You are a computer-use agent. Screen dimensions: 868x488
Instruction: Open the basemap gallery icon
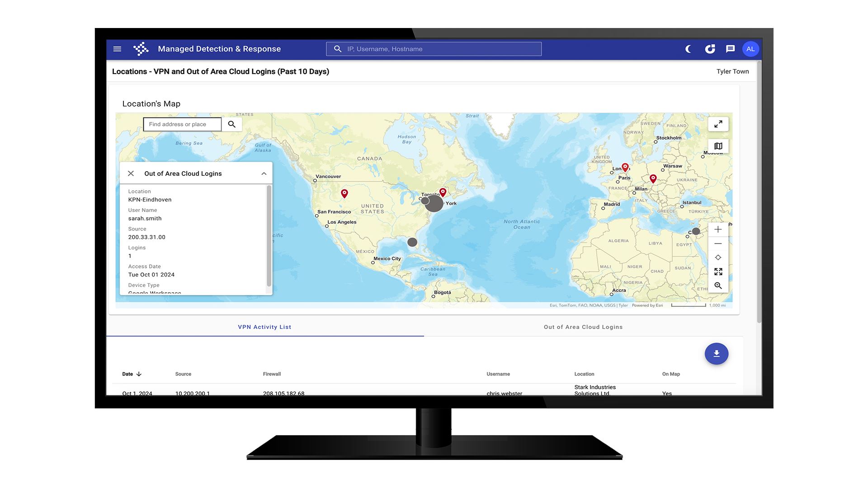tap(718, 146)
